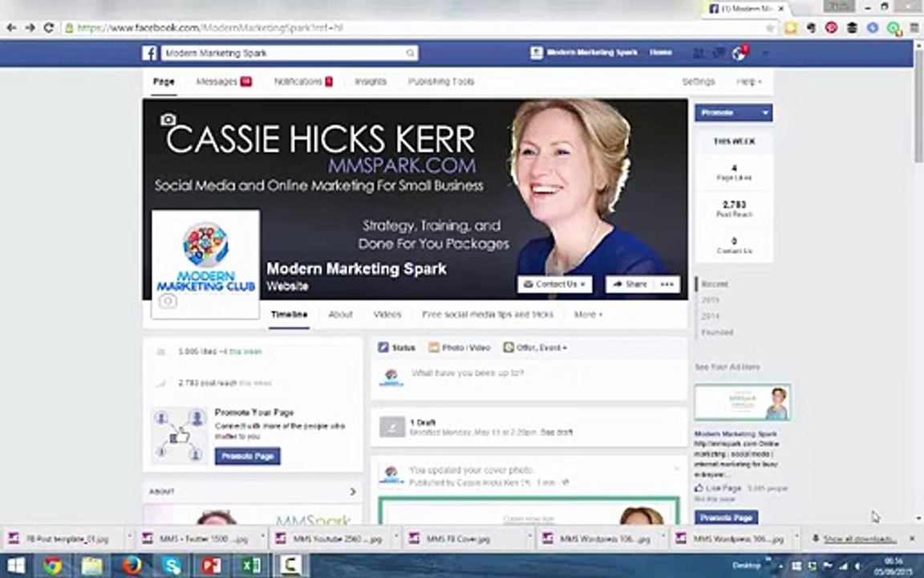The width and height of the screenshot is (924, 578).
Task: Select the Photo / Video composer option
Action: pos(460,348)
